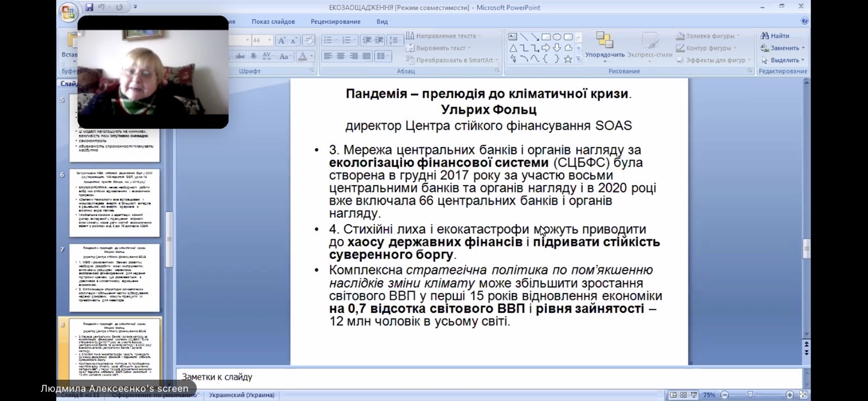Save the presentation from quick access toolbar

(x=90, y=7)
